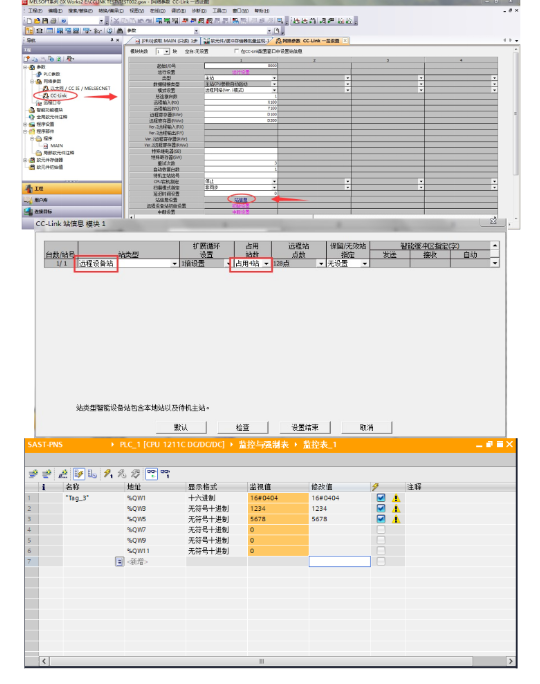Click the third watch table toolbar icon

tap(63, 474)
